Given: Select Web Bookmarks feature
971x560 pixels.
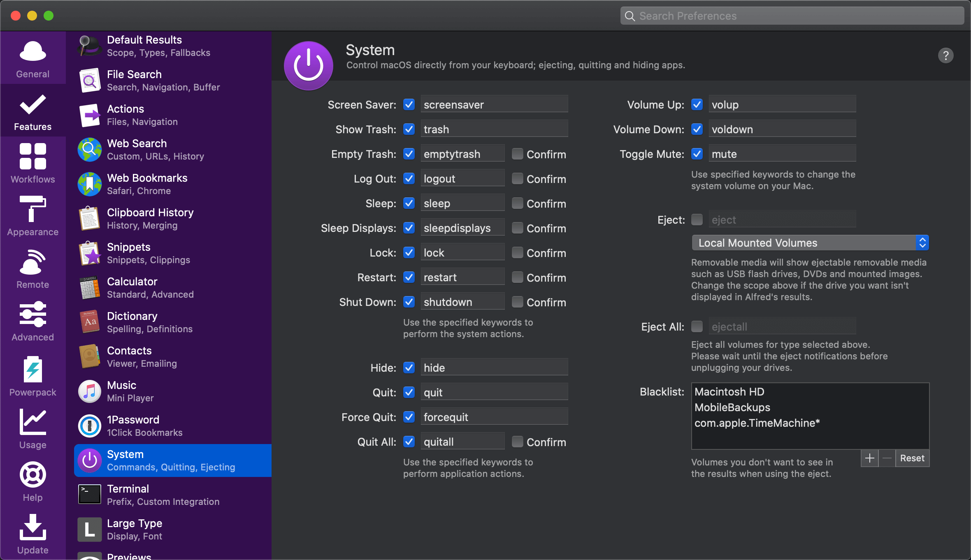Looking at the screenshot, I should (173, 184).
